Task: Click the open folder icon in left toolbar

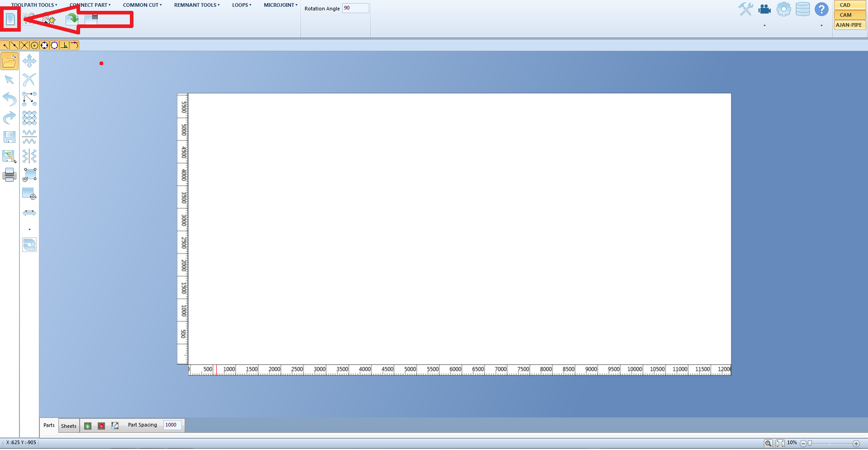Action: [x=10, y=61]
